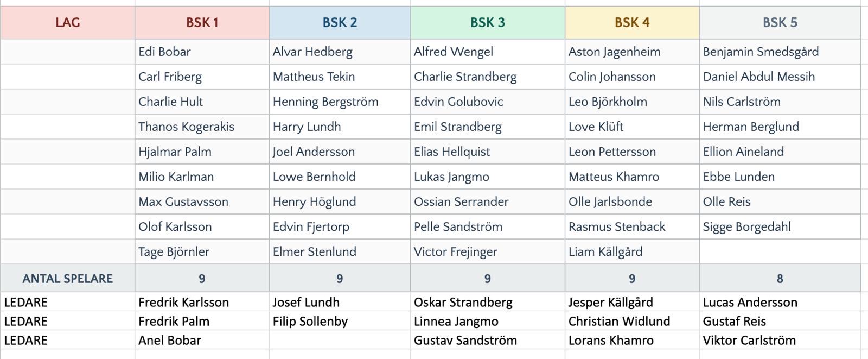Click the cell with Elias Hellquist
868x359 pixels.
(488, 152)
